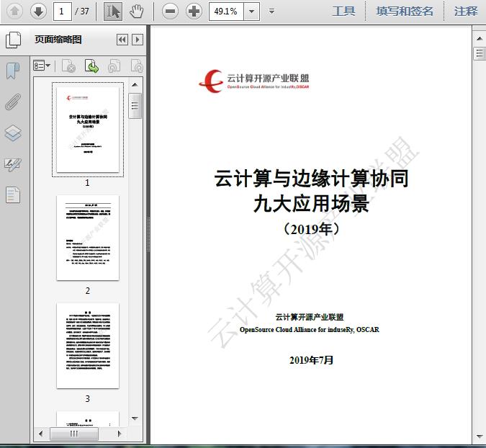Click the 2019年7月 date text
Image resolution: width=486 pixels, height=448 pixels.
[311, 360]
